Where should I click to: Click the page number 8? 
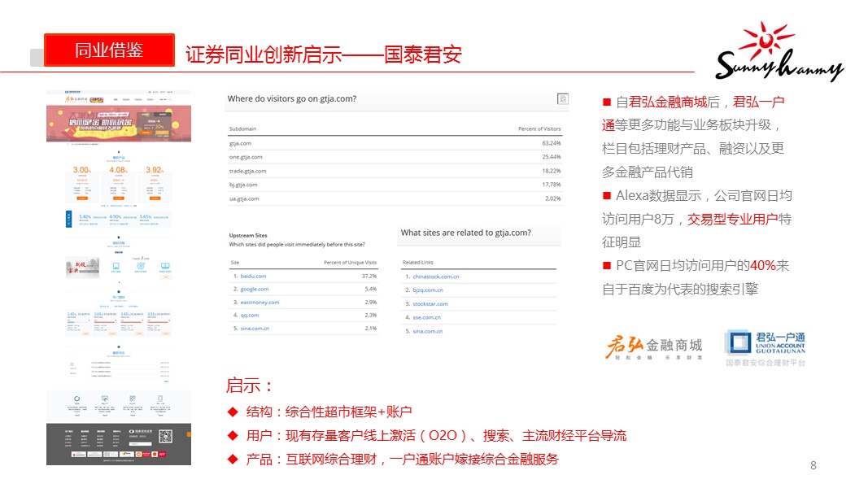click(x=813, y=465)
